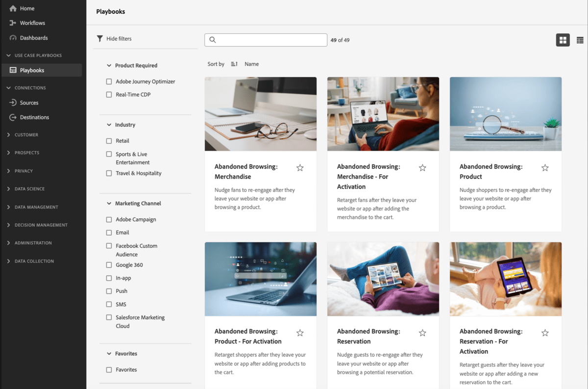Select Workflows in the left navigation
Image resolution: width=588 pixels, height=389 pixels.
[x=32, y=23]
